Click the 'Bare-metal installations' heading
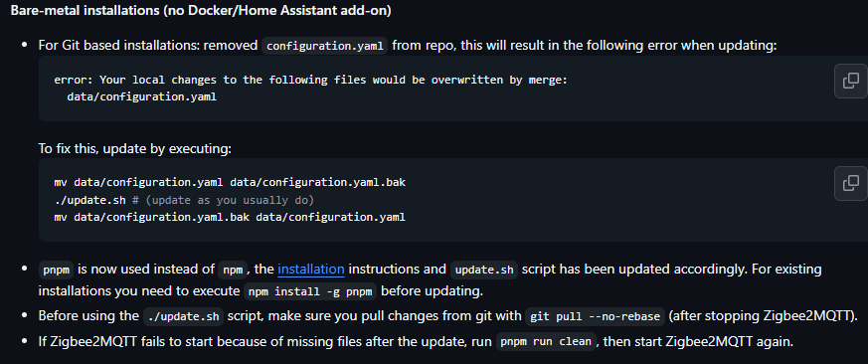This screenshot has height=364, width=868. point(201,11)
